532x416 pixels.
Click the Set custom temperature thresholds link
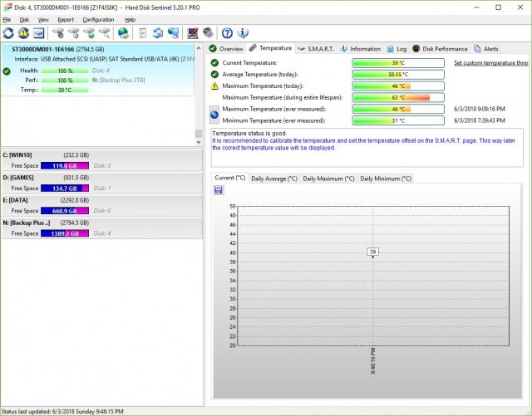(491, 63)
